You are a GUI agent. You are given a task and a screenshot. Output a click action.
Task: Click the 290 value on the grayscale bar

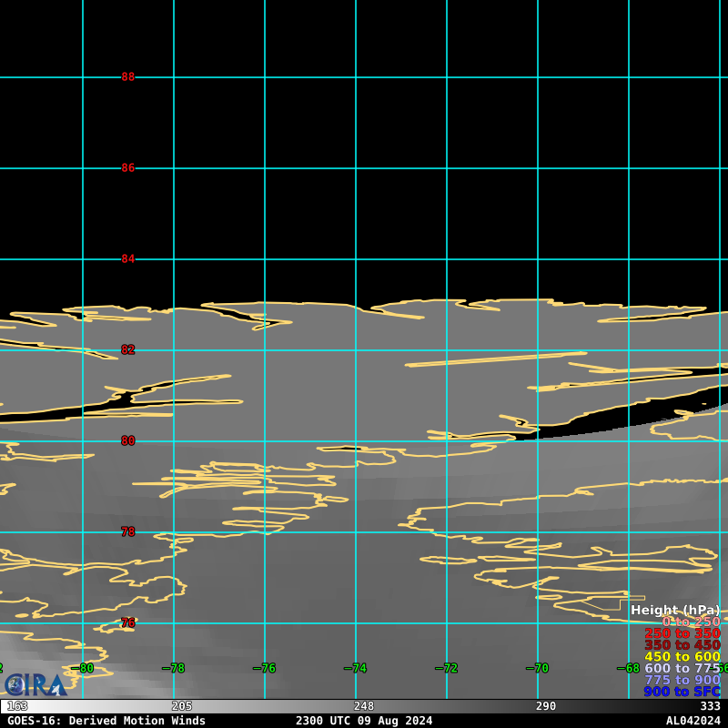[546, 706]
